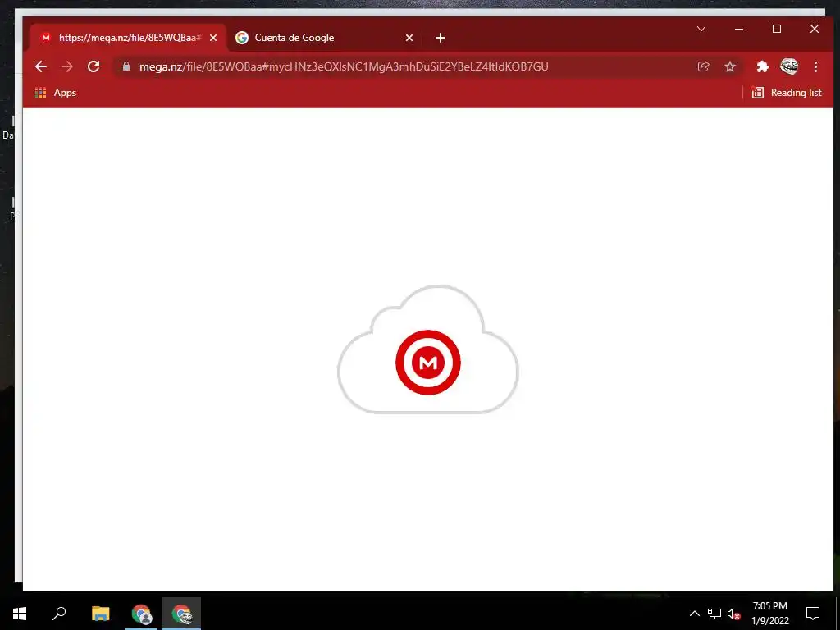Open File Explorer from the taskbar

point(100,614)
